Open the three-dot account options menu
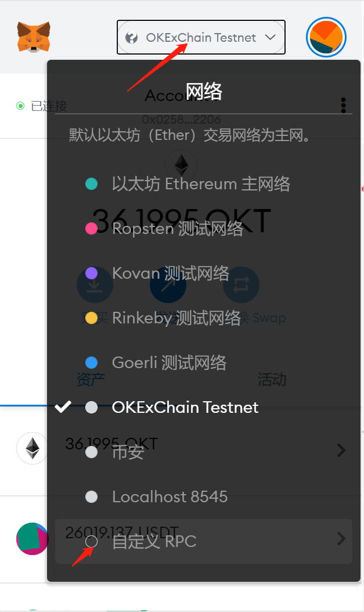364x612 pixels. [x=344, y=105]
